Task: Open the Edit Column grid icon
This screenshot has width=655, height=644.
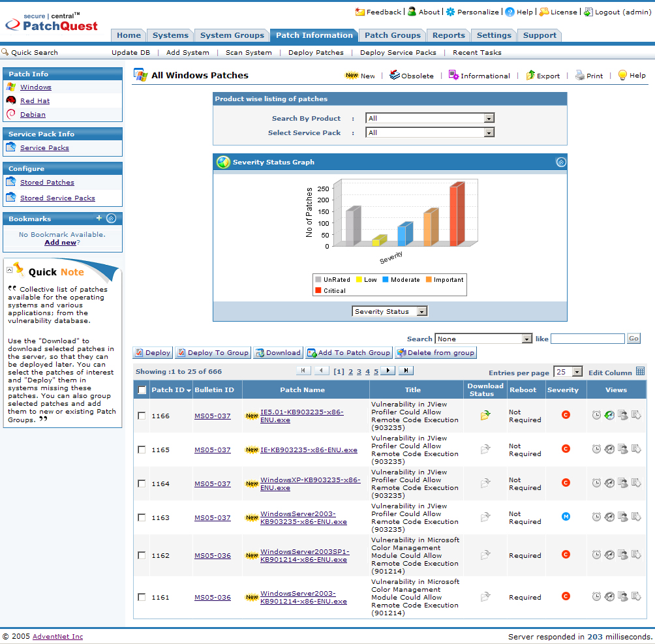Action: [x=641, y=371]
